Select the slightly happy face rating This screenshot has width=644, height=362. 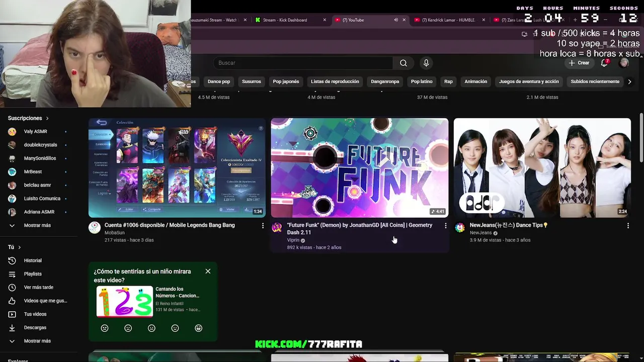(x=175, y=328)
